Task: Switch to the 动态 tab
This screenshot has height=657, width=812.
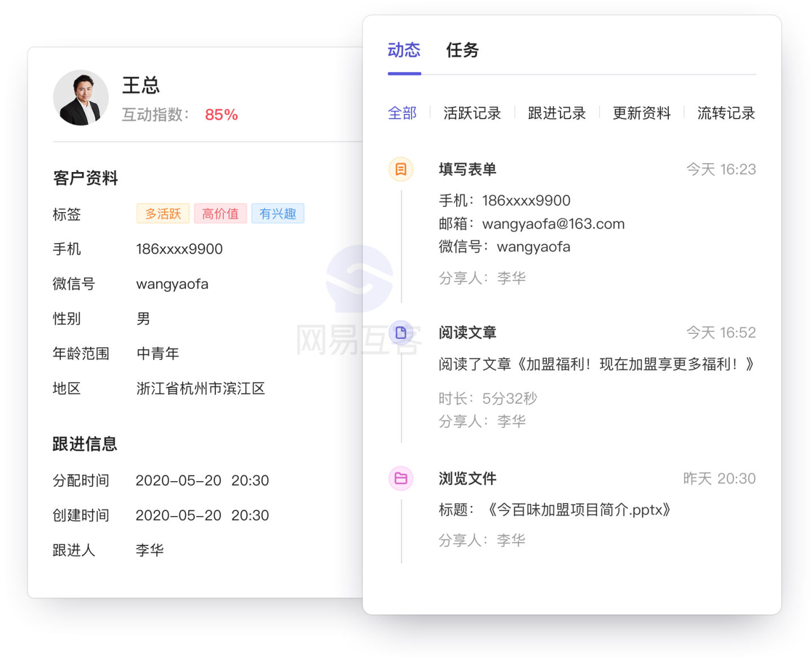Action: point(404,51)
